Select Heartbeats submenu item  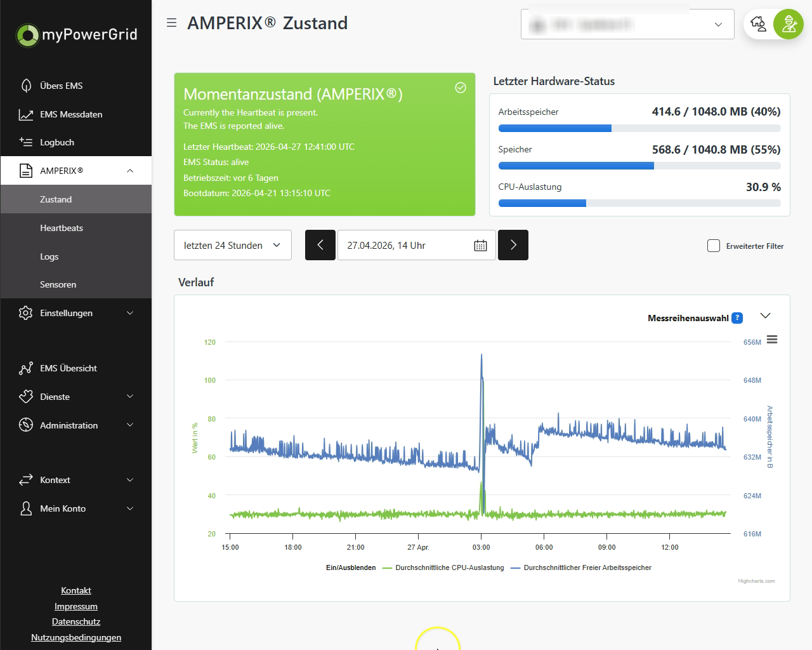76,228
